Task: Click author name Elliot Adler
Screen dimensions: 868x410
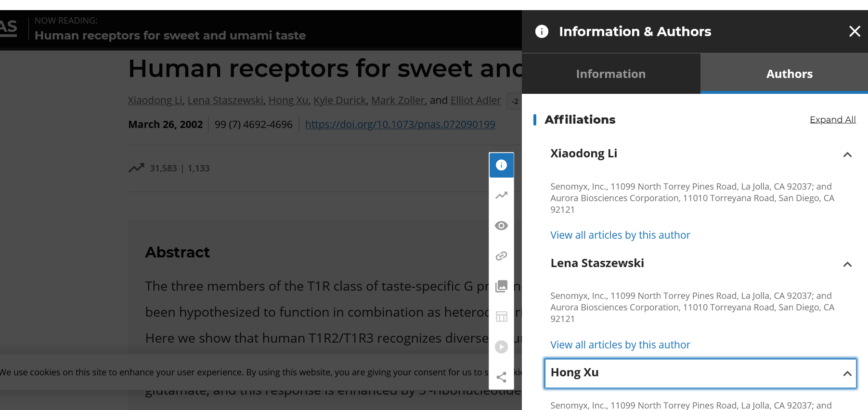Action: pyautogui.click(x=475, y=100)
